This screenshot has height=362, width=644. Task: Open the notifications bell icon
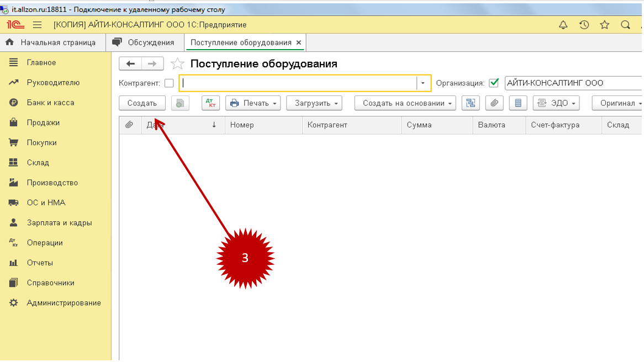coord(563,25)
